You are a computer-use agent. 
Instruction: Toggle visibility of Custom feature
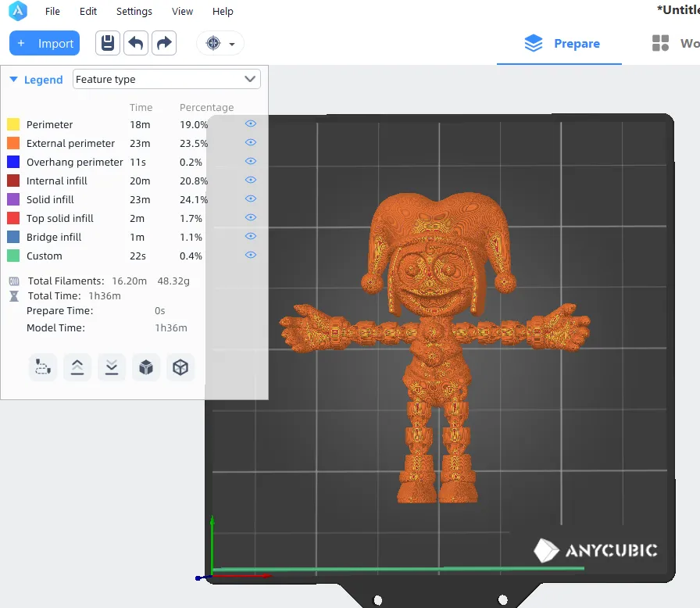pos(251,255)
